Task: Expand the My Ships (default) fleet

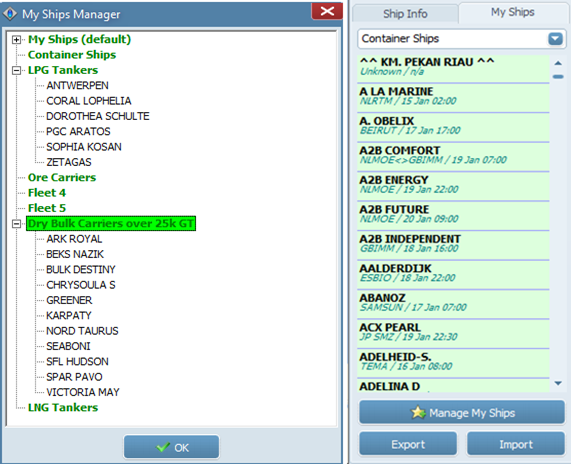Action: click(x=16, y=39)
